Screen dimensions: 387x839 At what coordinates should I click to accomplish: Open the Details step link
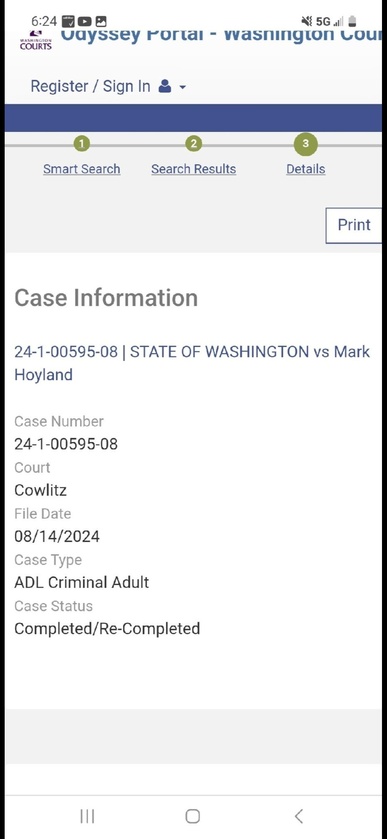(x=306, y=169)
